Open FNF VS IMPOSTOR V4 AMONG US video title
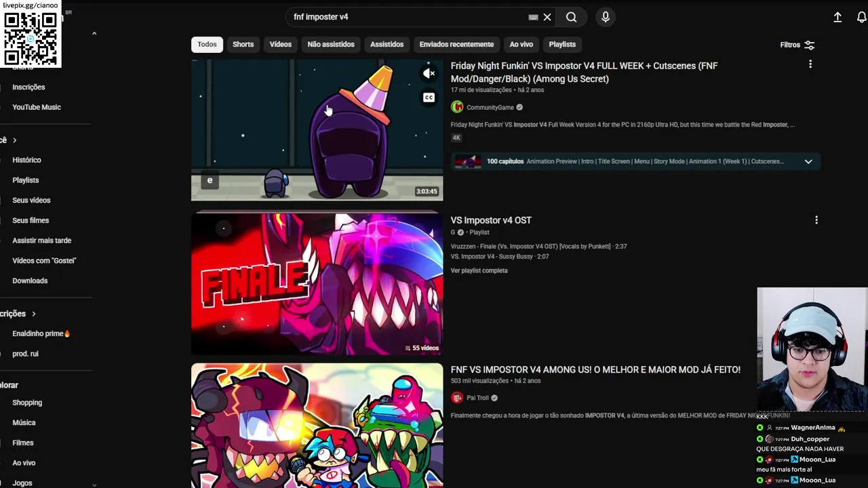The height and width of the screenshot is (488, 868). tap(595, 369)
